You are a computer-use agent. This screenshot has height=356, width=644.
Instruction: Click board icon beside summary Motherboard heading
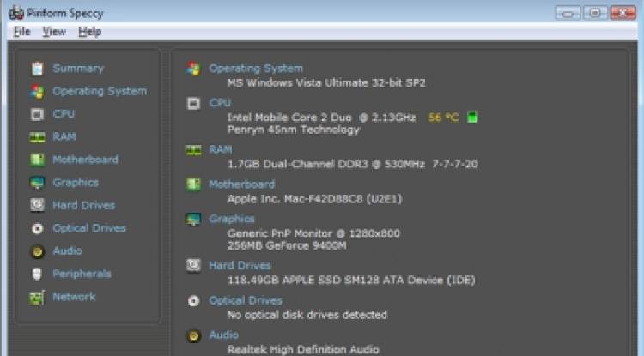pyautogui.click(x=193, y=184)
